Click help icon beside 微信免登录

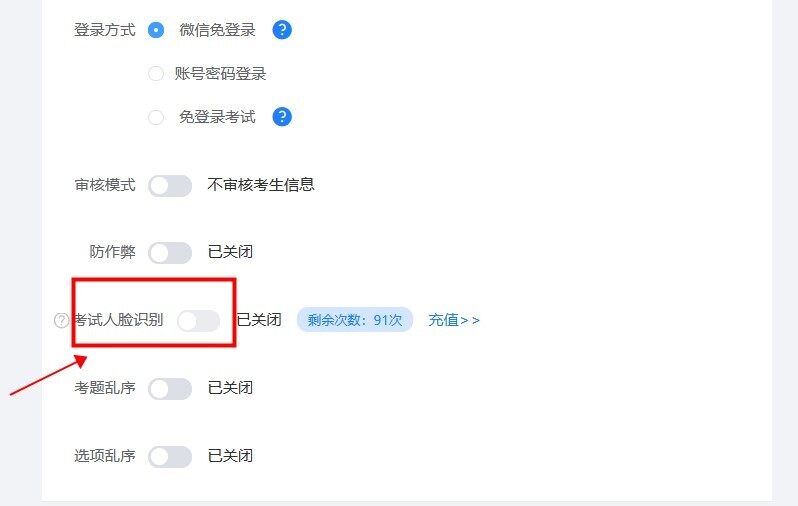[x=282, y=30]
